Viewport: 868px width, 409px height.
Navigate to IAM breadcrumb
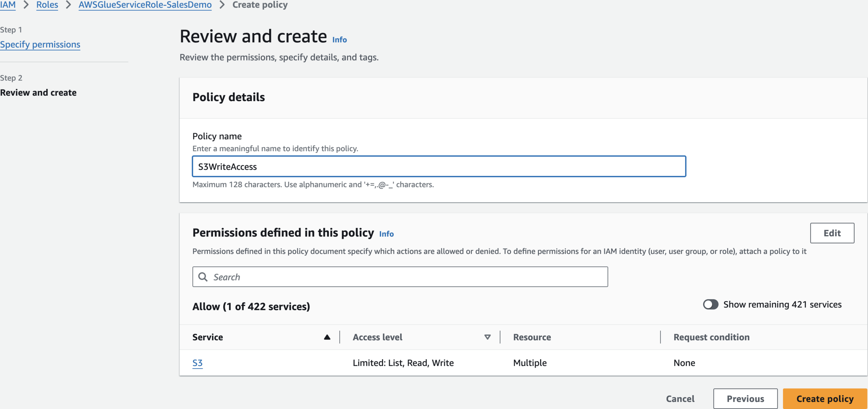(8, 5)
